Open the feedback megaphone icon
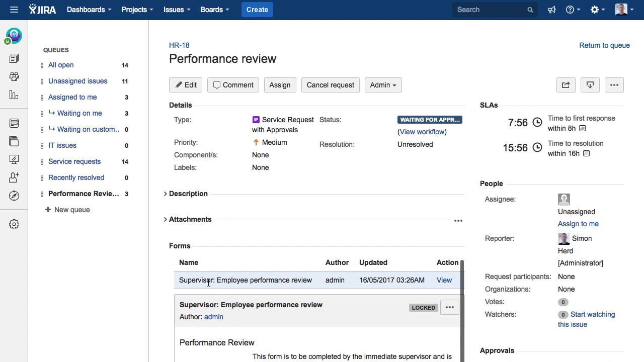This screenshot has width=644, height=362. (552, 10)
